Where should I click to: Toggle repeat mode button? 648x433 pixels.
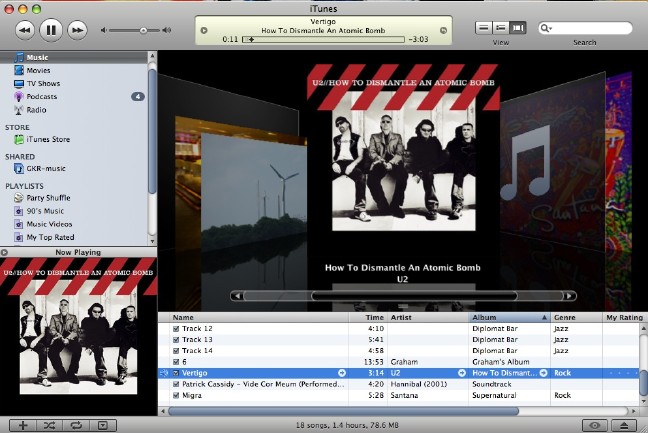[76, 425]
